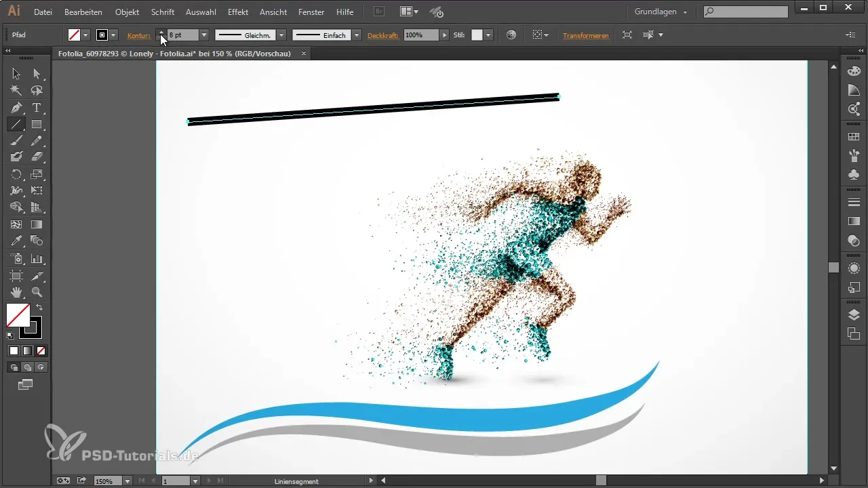Open the fill color dropdown arrow

pos(85,35)
